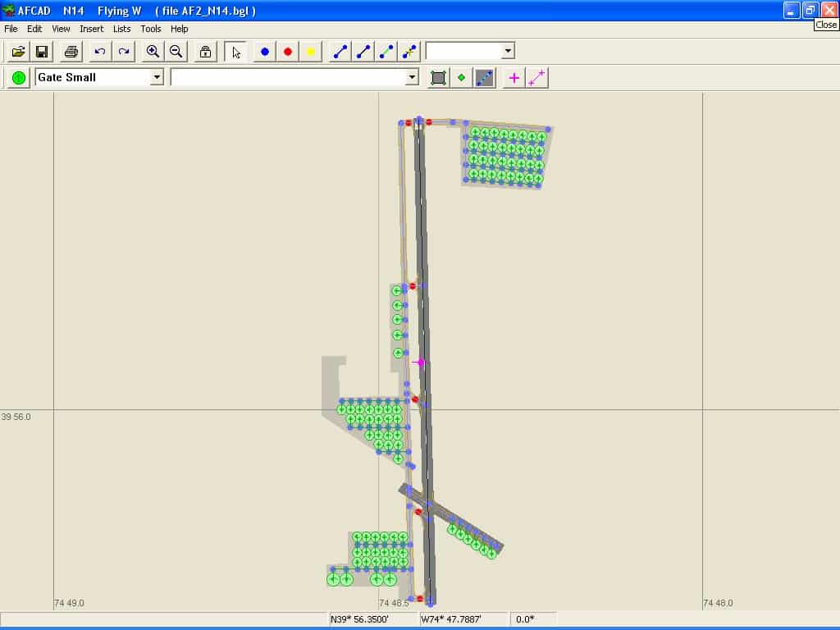
Task: Open the Gate Small parking type dropdown
Action: coord(157,77)
